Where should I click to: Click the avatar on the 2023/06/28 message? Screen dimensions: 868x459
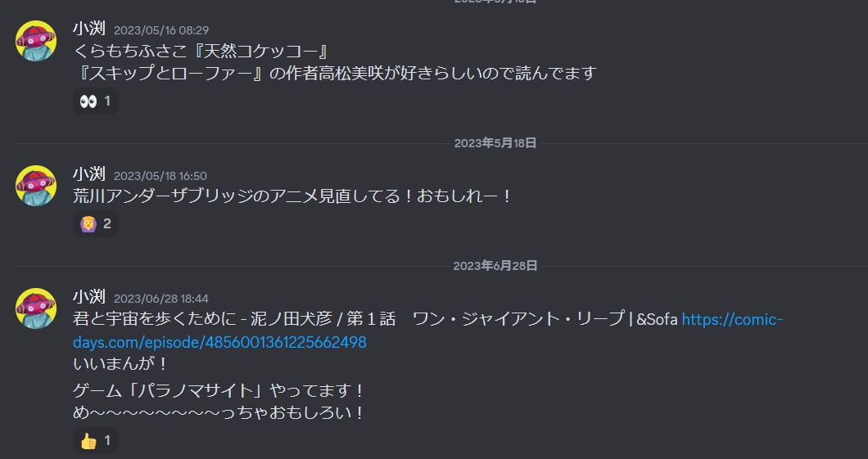[x=36, y=308]
